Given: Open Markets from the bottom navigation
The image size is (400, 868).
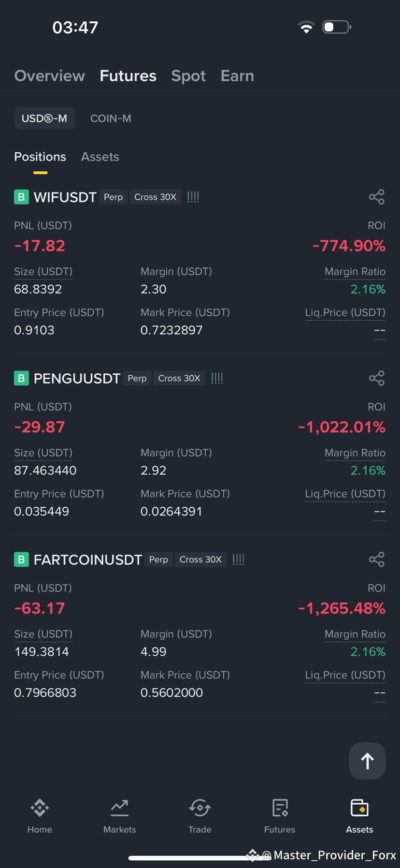Looking at the screenshot, I should coord(119,816).
